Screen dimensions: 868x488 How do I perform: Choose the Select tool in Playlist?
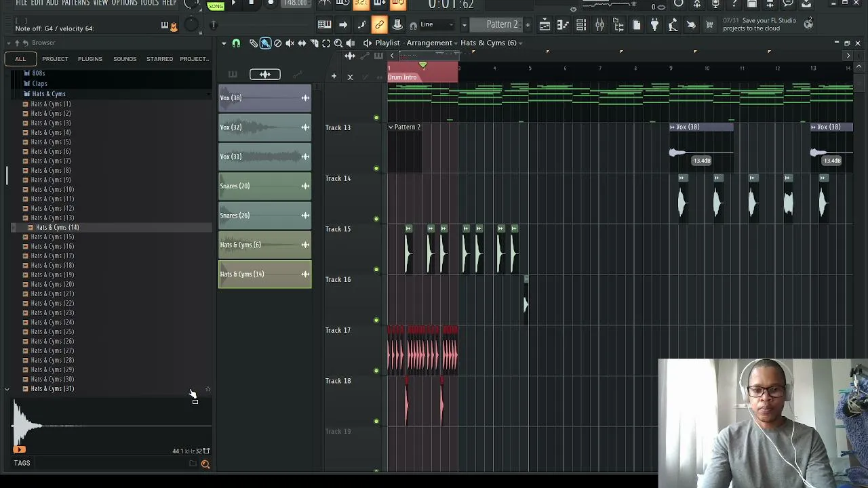pos(326,43)
